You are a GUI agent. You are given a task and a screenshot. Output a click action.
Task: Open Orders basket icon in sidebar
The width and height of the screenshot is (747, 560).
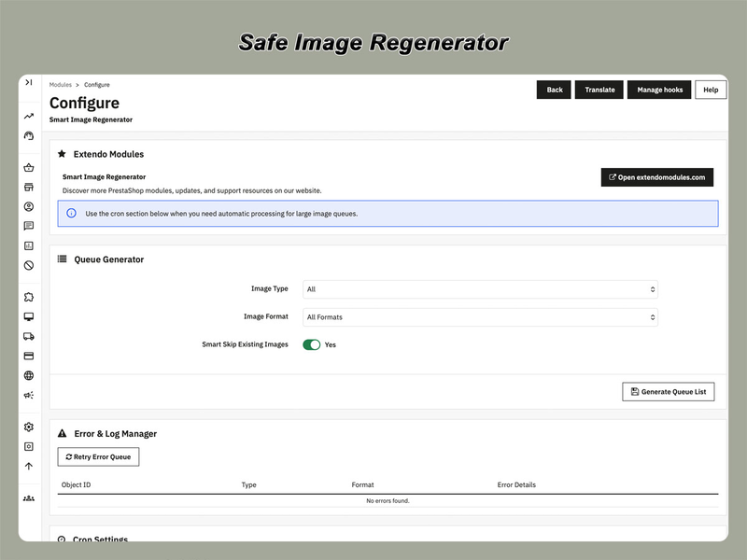tap(29, 168)
